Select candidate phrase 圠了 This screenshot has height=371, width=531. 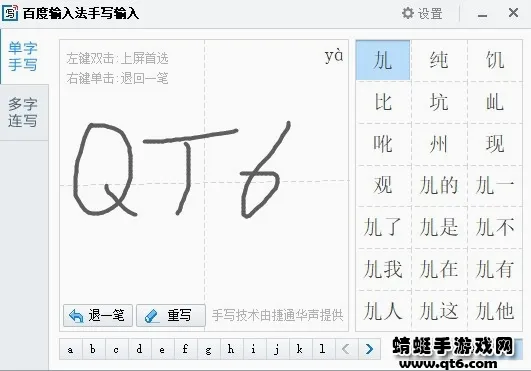(383, 227)
